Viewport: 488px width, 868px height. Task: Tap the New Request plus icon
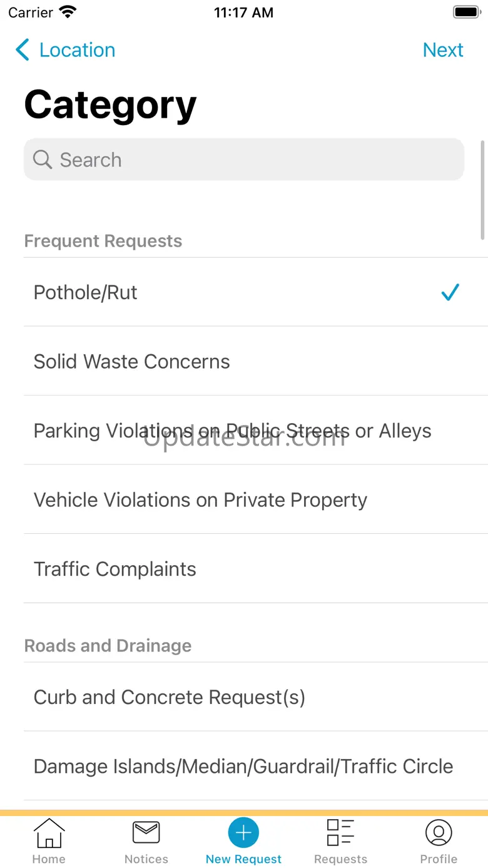click(x=243, y=833)
